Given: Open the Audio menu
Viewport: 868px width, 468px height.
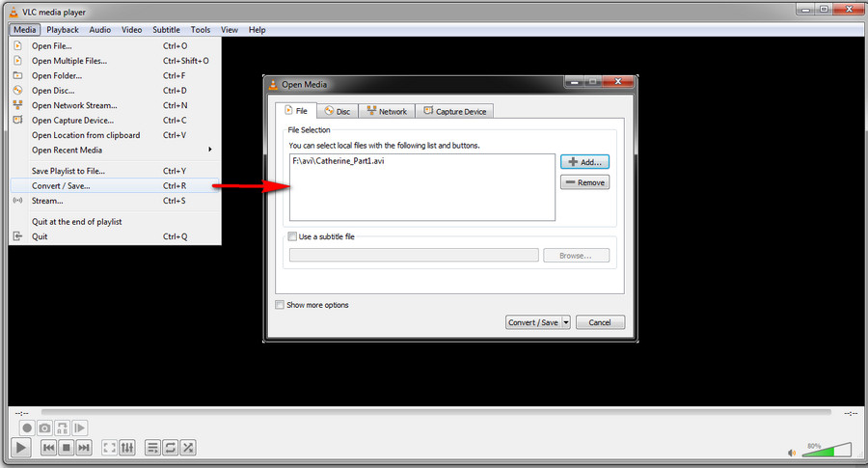Looking at the screenshot, I should click(x=99, y=29).
